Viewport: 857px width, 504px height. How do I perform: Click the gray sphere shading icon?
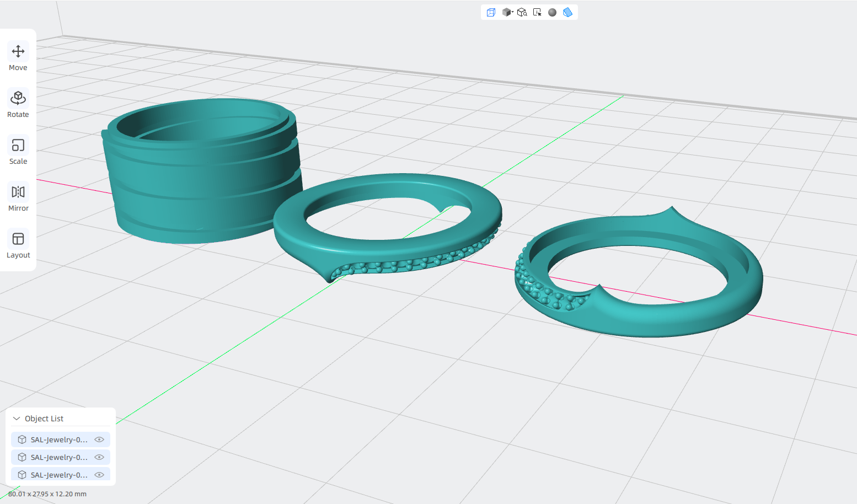(x=552, y=12)
